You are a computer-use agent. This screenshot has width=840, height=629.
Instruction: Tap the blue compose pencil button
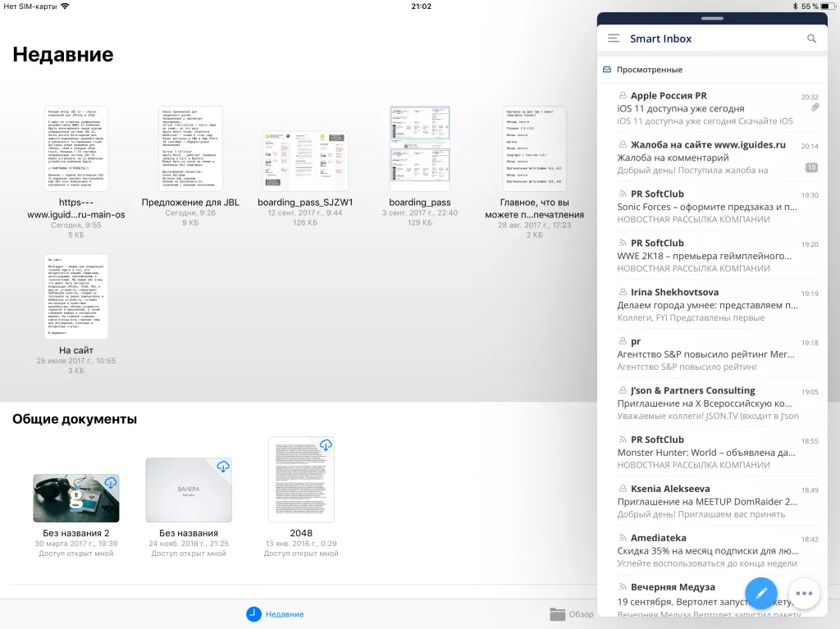point(761,593)
